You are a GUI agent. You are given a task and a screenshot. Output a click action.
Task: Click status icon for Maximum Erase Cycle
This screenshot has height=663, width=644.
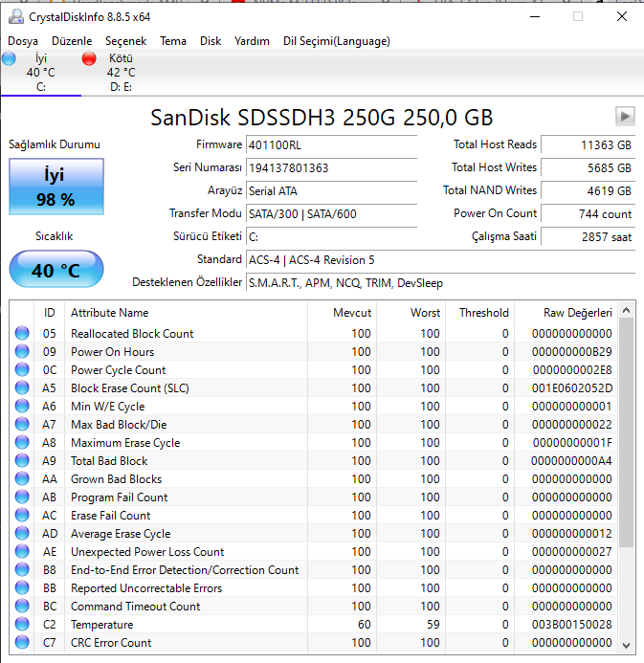[22, 442]
